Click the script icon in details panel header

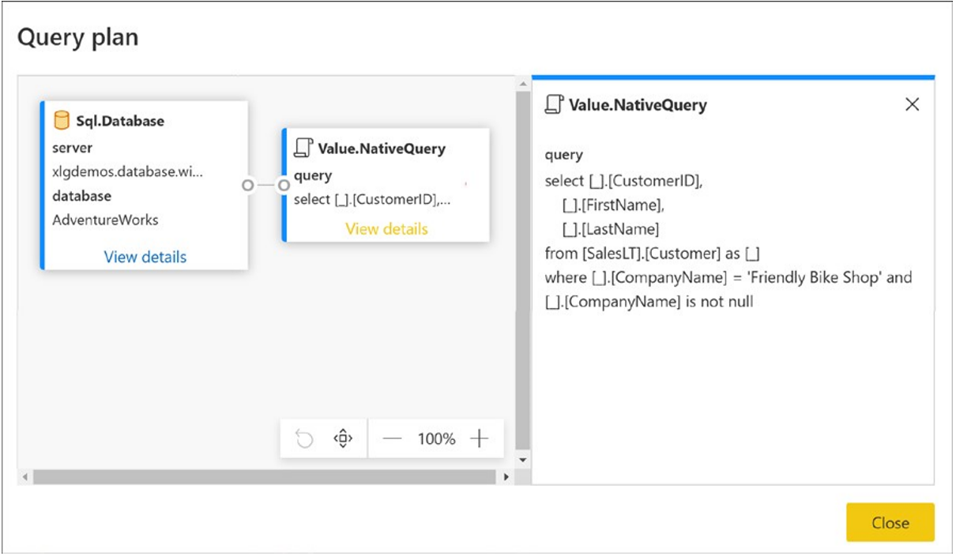point(555,104)
